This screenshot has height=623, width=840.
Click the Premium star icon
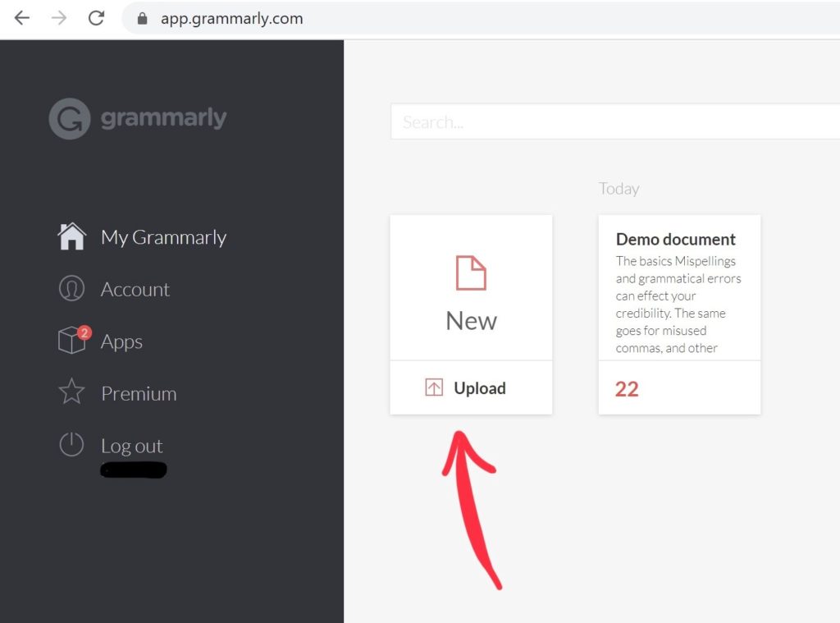(71, 392)
